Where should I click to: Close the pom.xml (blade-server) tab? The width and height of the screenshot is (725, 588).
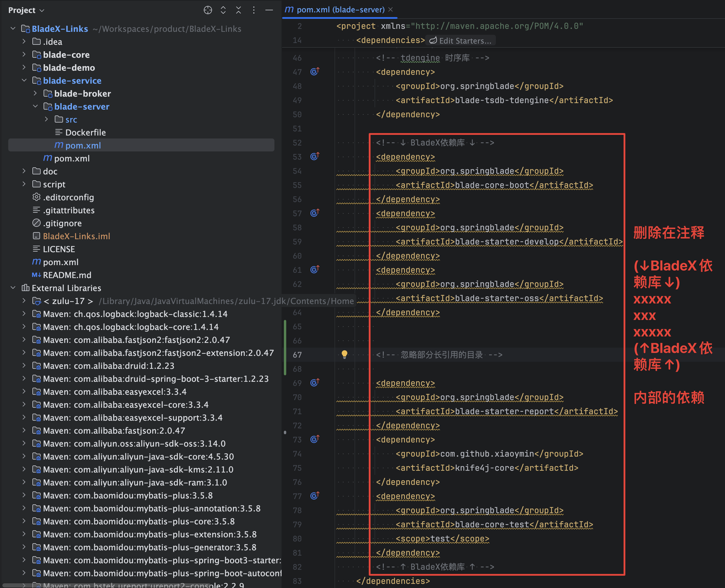pos(390,9)
